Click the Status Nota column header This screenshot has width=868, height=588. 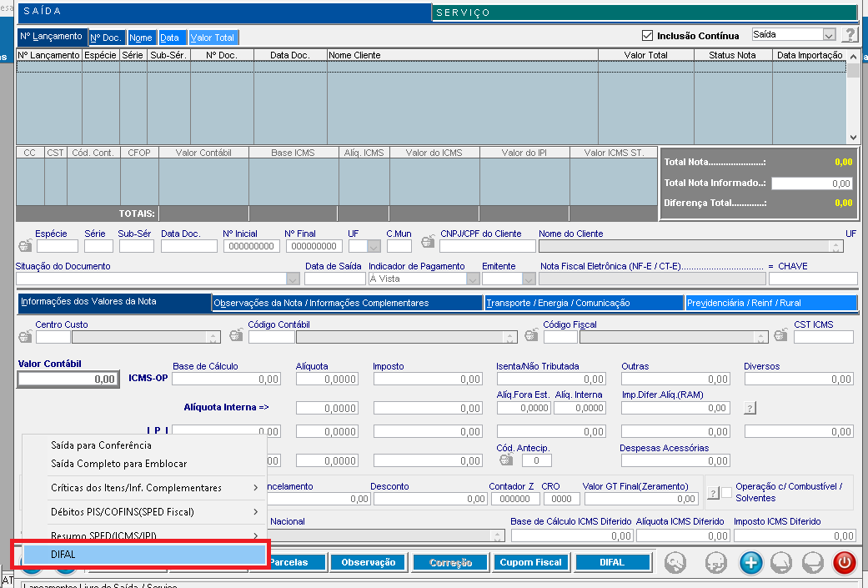point(733,55)
